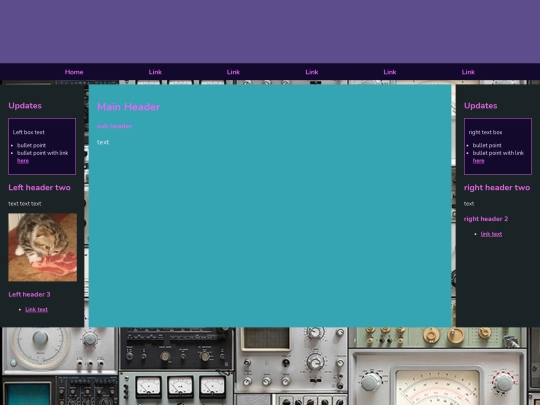This screenshot has width=540, height=405.
Task: Click the fourth item in the navigation bar
Action: pyautogui.click(x=312, y=72)
